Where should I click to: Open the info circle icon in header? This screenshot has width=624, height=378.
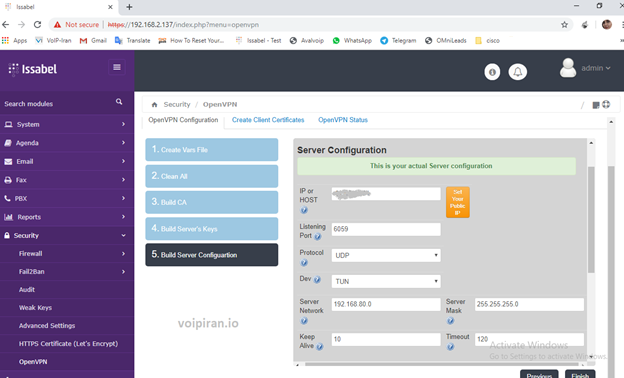coord(492,72)
